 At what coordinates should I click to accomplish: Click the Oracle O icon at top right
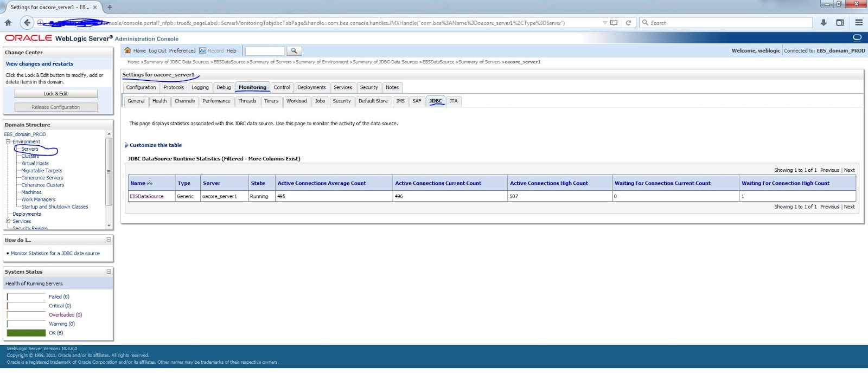857,37
